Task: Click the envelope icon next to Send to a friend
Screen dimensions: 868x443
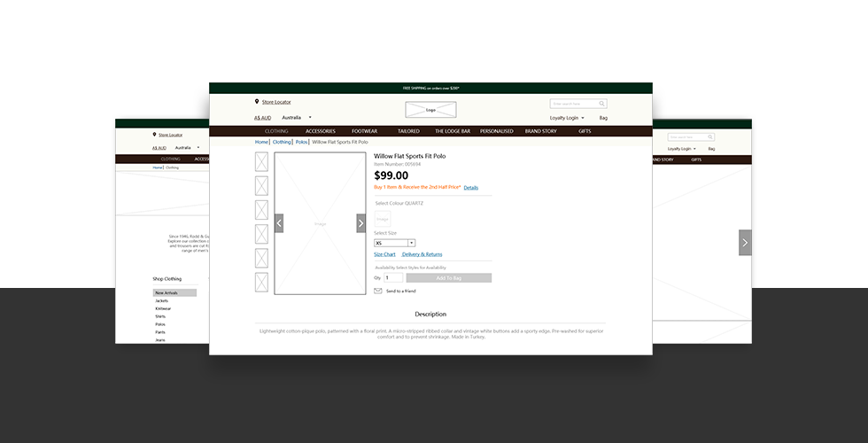Action: pyautogui.click(x=378, y=291)
